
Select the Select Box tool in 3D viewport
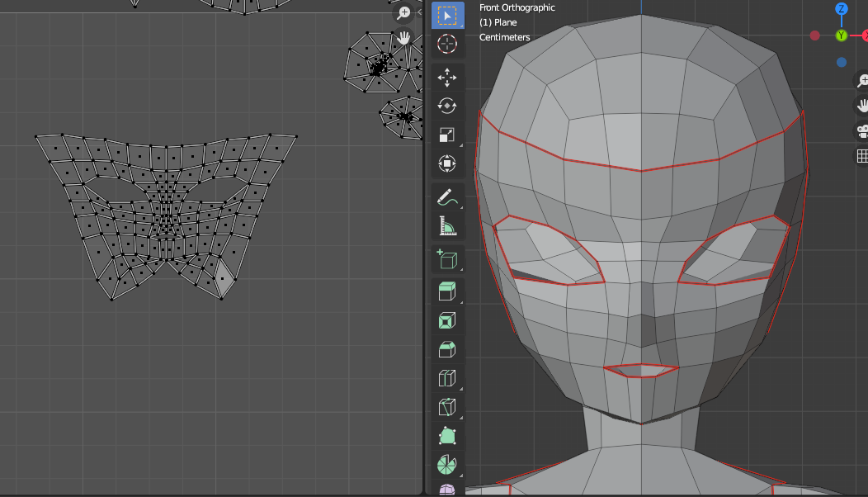point(447,16)
